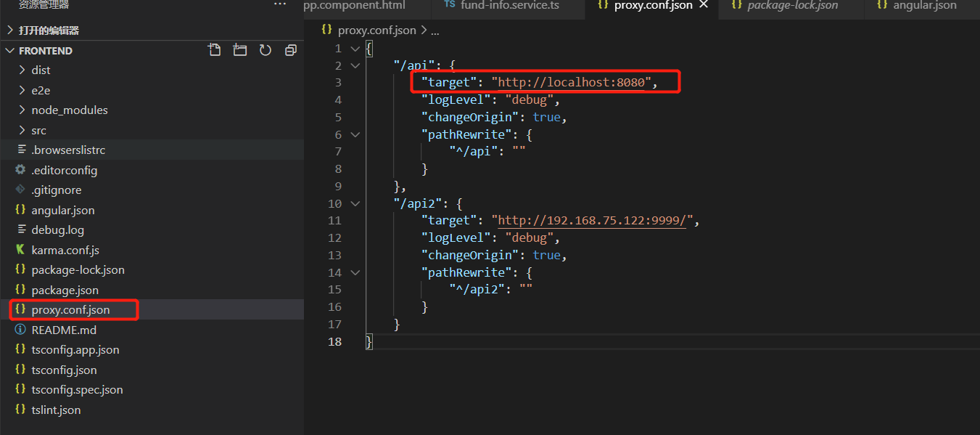Click the 资源管理器 panel title
The image size is (980, 435).
44,5
